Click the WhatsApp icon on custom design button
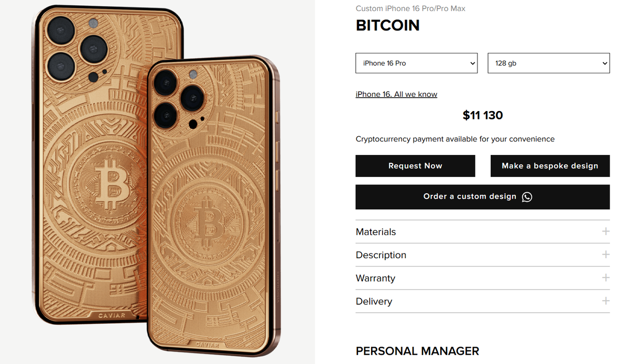Viewport: 629px width, 364px height. point(527,197)
